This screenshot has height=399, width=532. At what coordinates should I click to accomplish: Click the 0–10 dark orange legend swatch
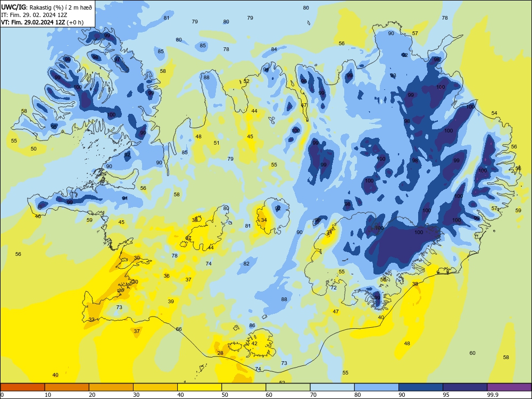[22, 387]
